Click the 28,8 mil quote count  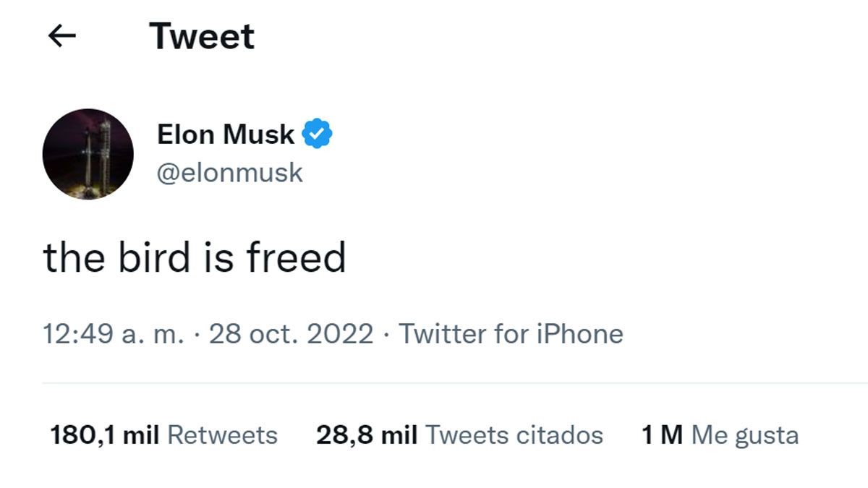(x=367, y=435)
